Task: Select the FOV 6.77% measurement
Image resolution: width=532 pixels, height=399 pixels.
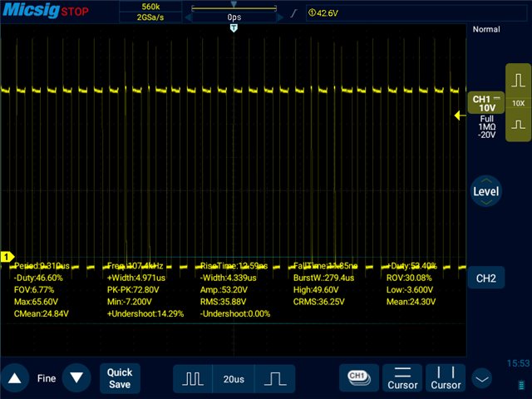Action: pyautogui.click(x=34, y=290)
